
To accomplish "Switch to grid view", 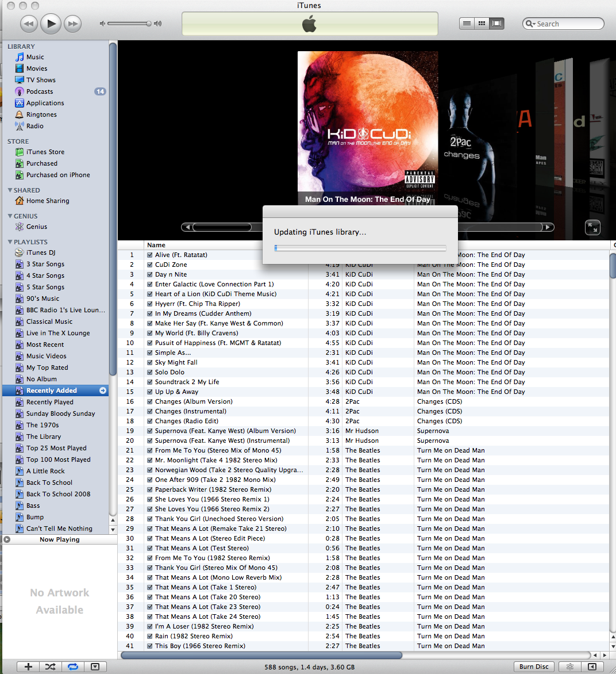I will point(482,24).
